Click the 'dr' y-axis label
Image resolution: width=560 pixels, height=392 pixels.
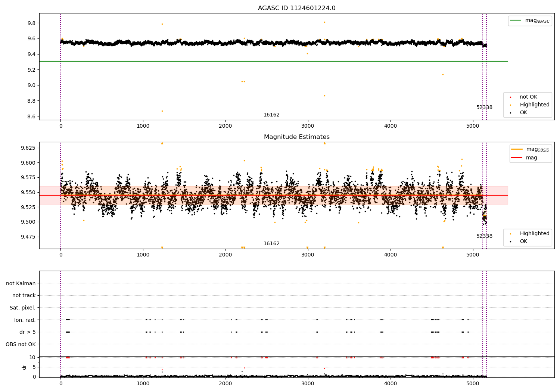[x=24, y=367]
